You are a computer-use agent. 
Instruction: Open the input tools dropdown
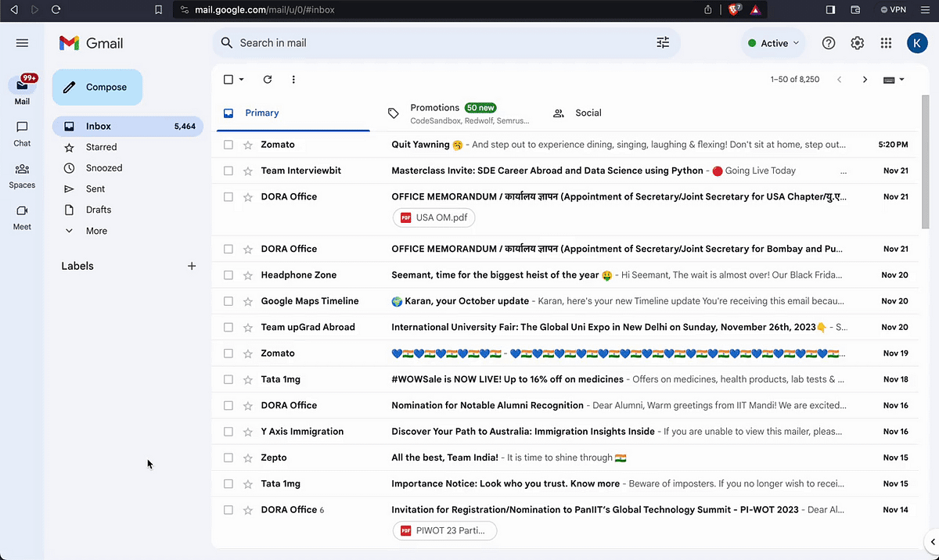pos(894,79)
